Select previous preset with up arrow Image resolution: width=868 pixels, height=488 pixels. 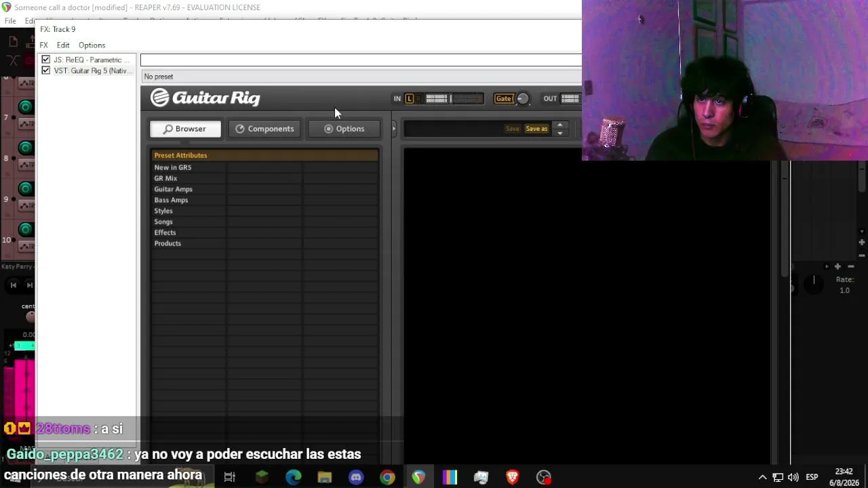pos(559,125)
